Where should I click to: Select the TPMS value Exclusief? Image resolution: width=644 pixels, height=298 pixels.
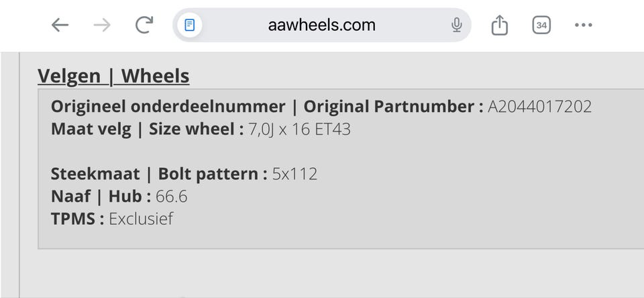click(x=141, y=218)
